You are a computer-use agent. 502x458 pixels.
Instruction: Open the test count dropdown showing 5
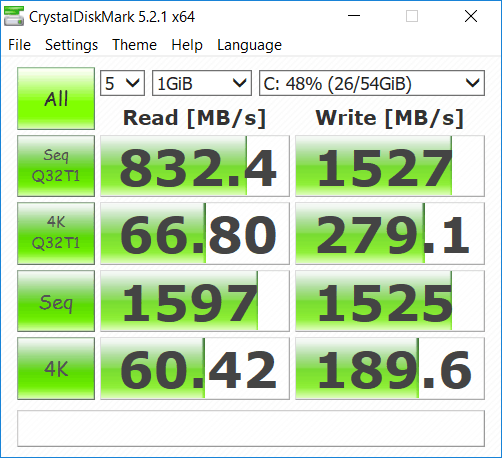click(122, 83)
